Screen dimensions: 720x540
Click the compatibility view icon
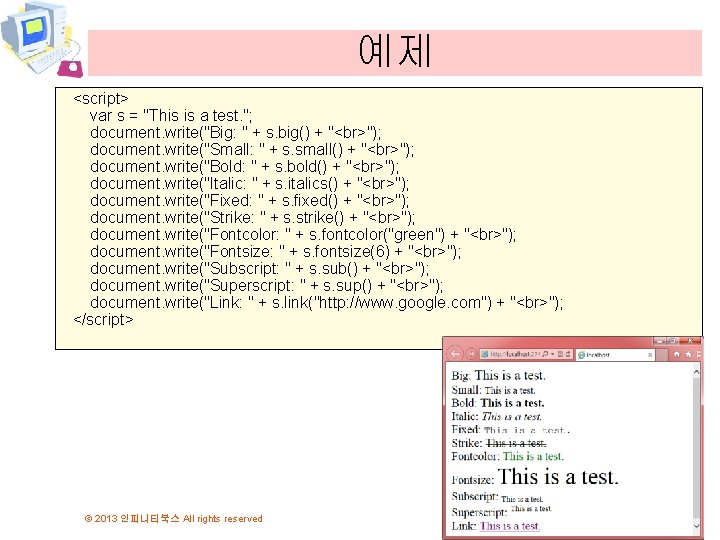[x=560, y=354]
